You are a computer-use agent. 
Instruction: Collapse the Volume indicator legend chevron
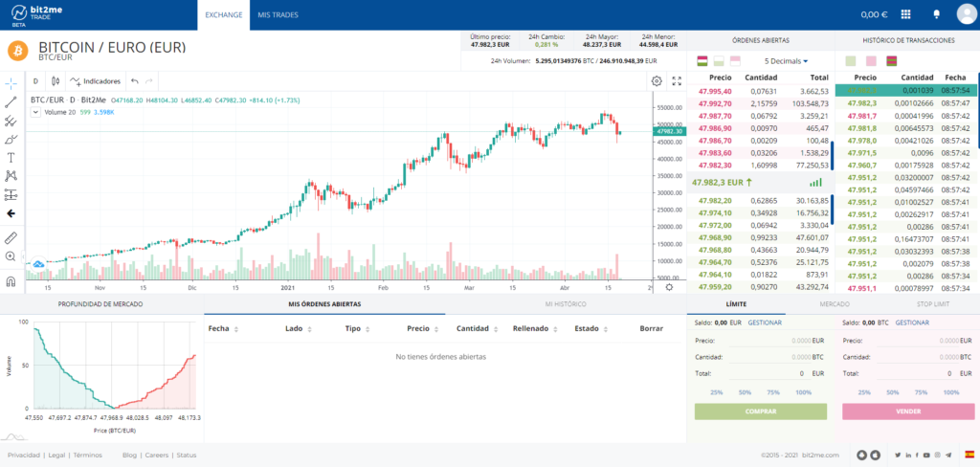pos(35,112)
